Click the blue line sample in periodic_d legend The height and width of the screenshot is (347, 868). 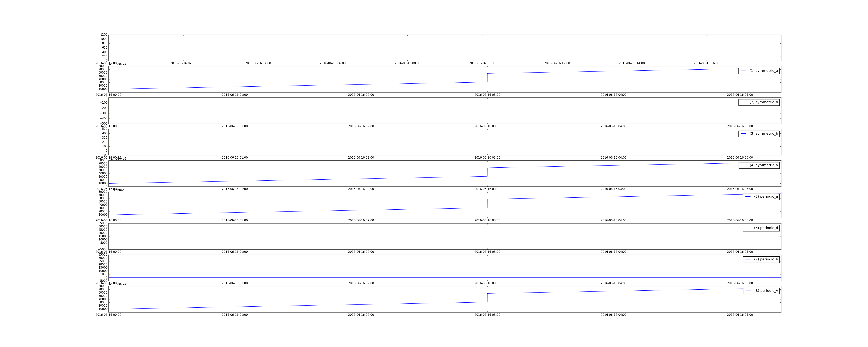point(748,228)
